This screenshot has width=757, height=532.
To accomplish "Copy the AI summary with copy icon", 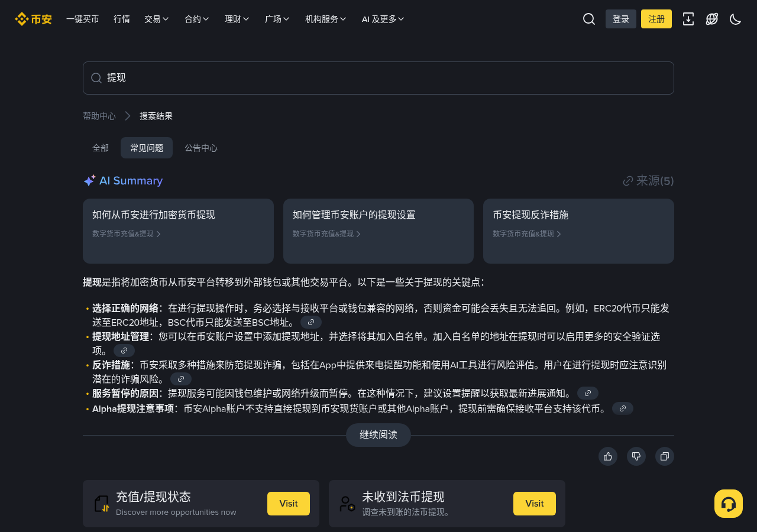I will tap(665, 456).
